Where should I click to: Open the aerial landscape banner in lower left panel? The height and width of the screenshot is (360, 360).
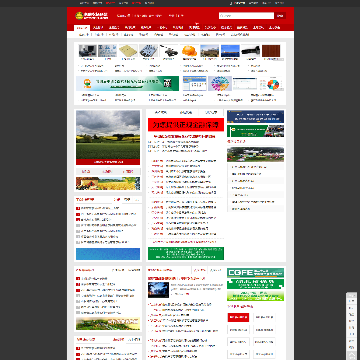pyautogui.click(x=108, y=323)
